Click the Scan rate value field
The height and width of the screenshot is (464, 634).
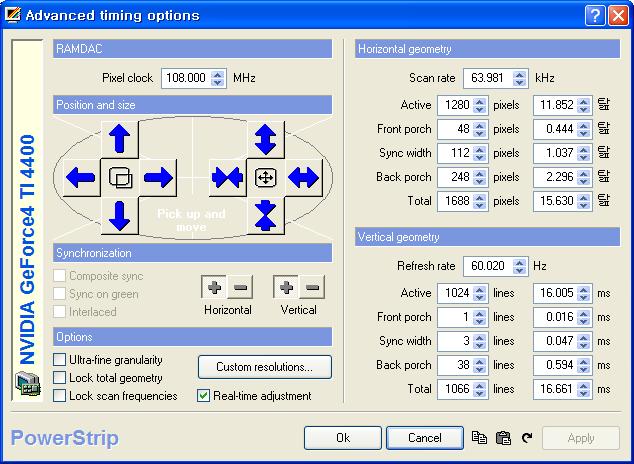click(x=485, y=78)
